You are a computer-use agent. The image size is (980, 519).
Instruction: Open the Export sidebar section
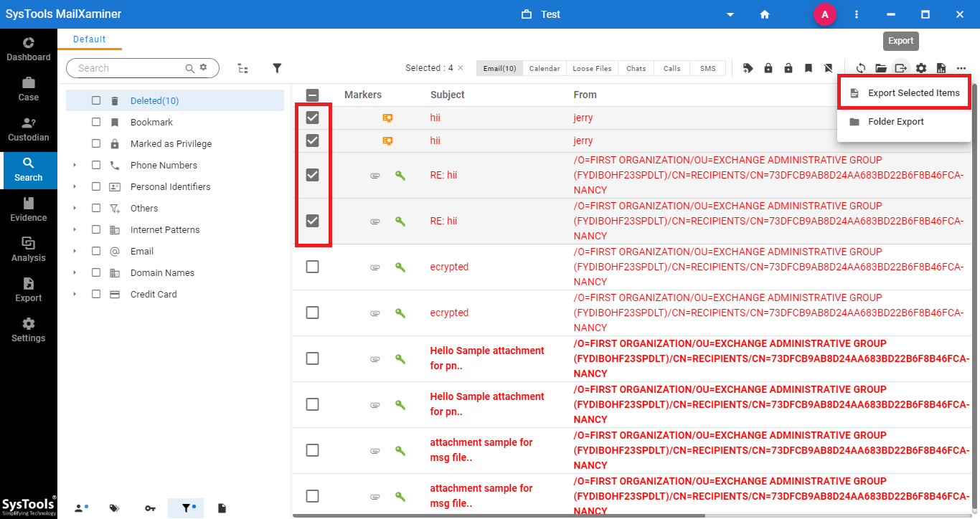[x=29, y=290]
